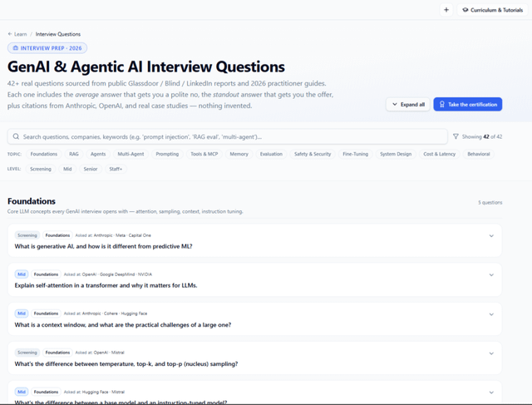Open 'Explain self-attention in a transformer' question
The image size is (532, 405).
click(x=106, y=285)
